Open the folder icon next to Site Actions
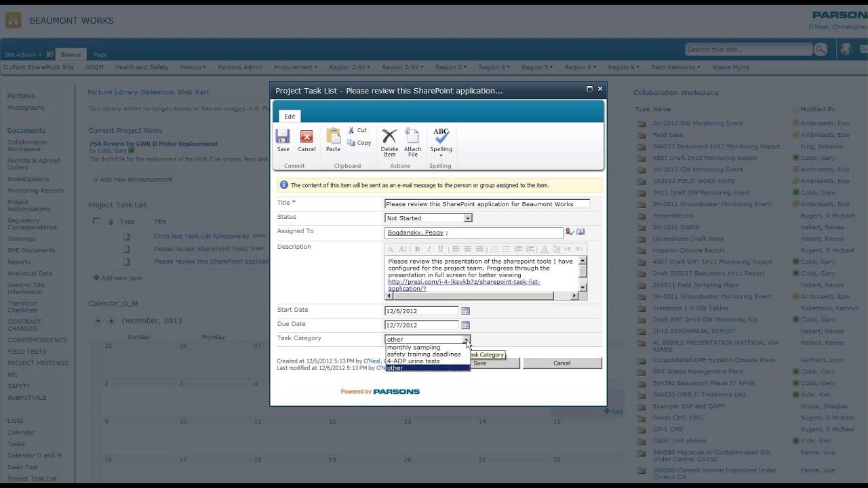This screenshot has width=868, height=488. click(x=50, y=54)
